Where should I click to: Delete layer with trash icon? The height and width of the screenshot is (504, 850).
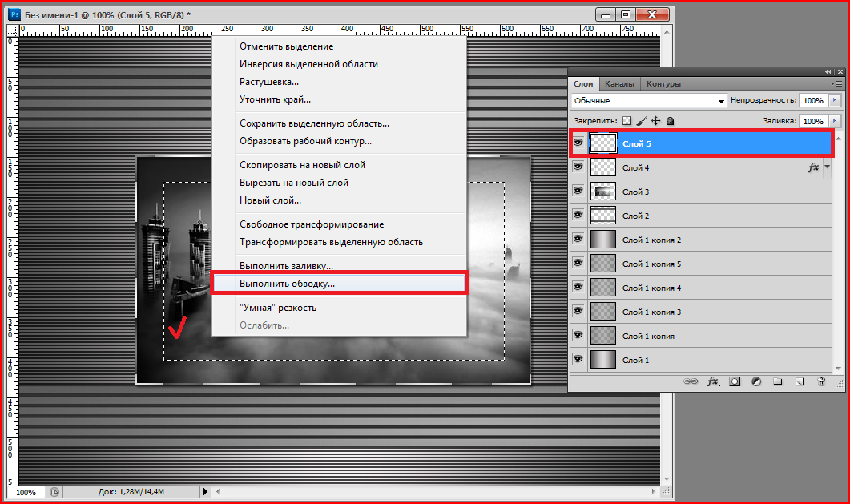(x=821, y=381)
